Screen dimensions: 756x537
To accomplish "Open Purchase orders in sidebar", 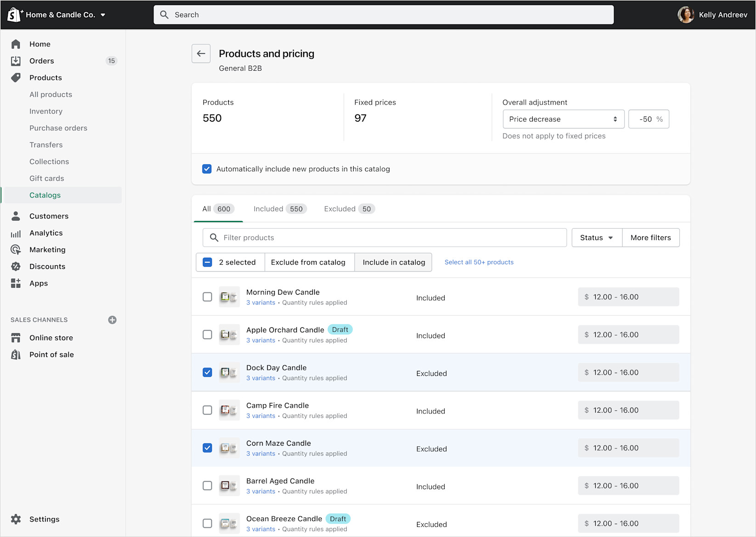I will [x=58, y=128].
